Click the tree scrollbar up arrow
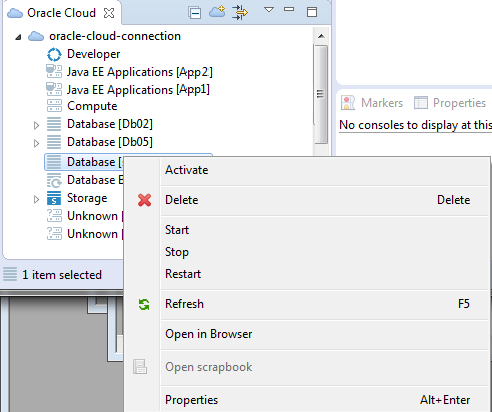 click(321, 36)
